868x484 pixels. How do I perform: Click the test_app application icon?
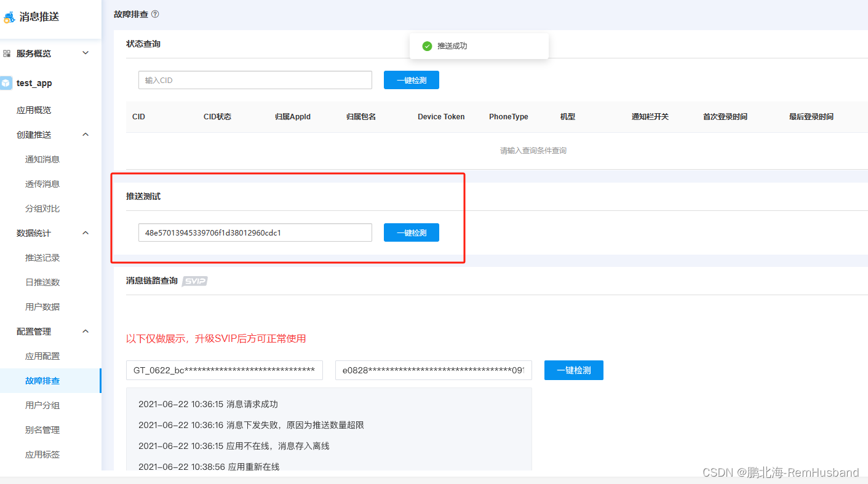pyautogui.click(x=7, y=82)
